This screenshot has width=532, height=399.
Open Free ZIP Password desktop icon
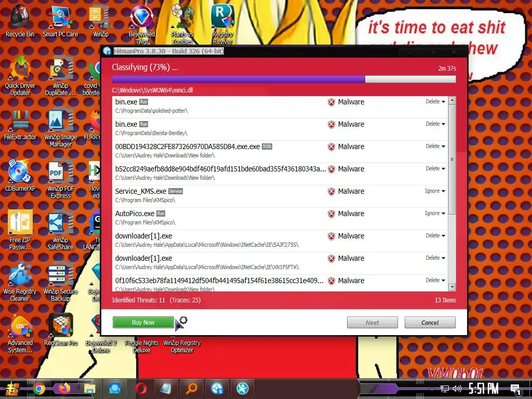click(20, 231)
